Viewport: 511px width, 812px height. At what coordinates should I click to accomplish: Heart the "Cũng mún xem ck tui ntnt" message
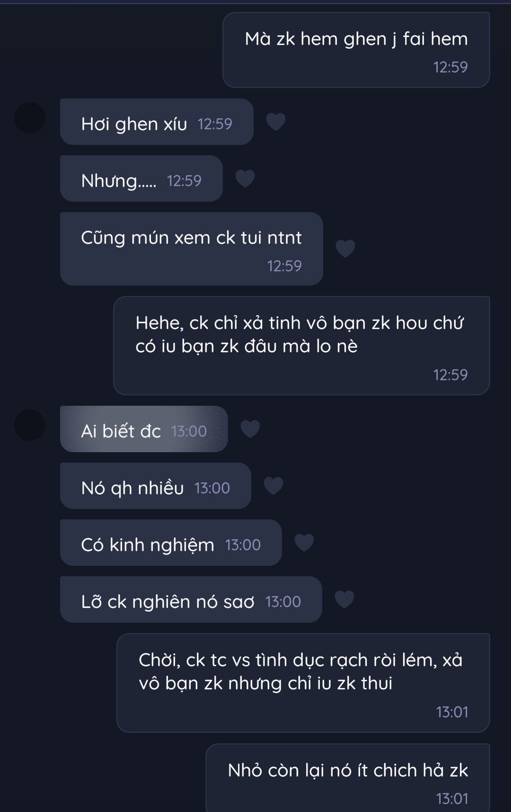345,248
